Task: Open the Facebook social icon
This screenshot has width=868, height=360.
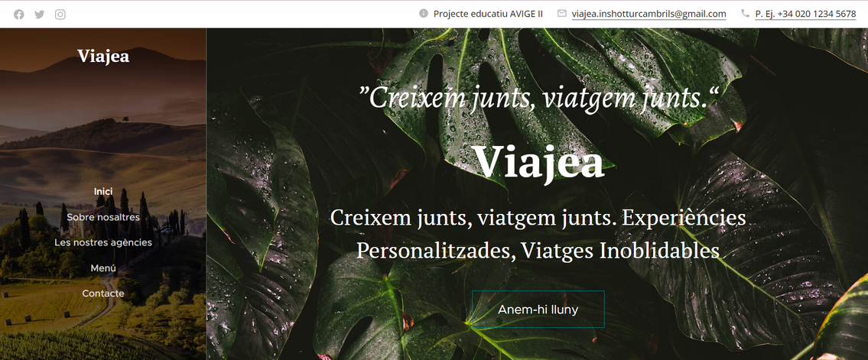Action: point(19,15)
